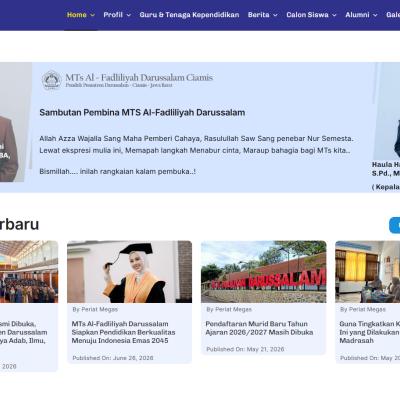Expand the Home dropdown chevron

[x=93, y=15]
